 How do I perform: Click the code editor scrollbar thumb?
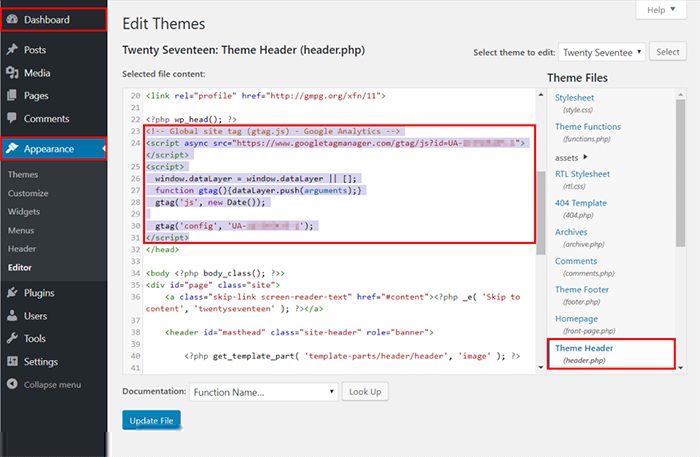[541, 212]
